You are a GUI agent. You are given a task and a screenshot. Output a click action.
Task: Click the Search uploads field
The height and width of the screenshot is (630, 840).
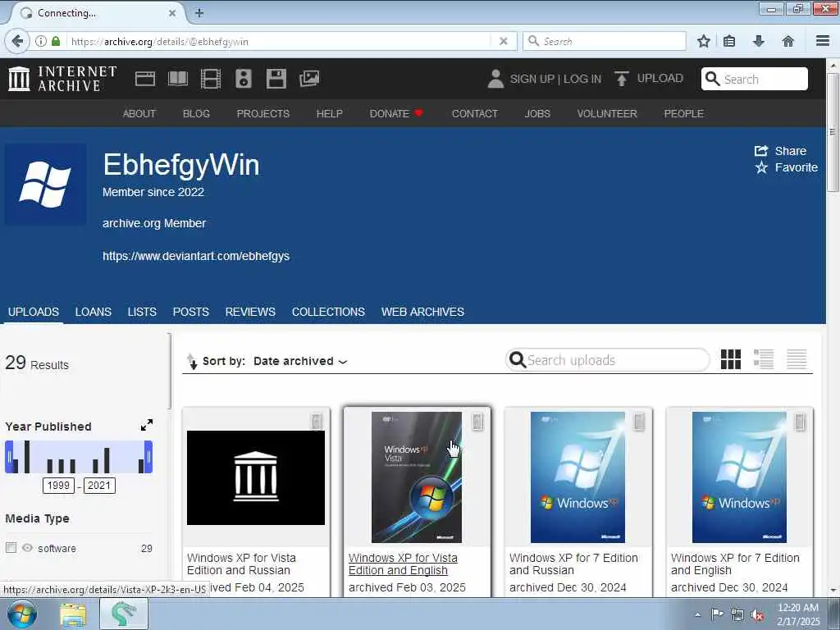pyautogui.click(x=608, y=360)
